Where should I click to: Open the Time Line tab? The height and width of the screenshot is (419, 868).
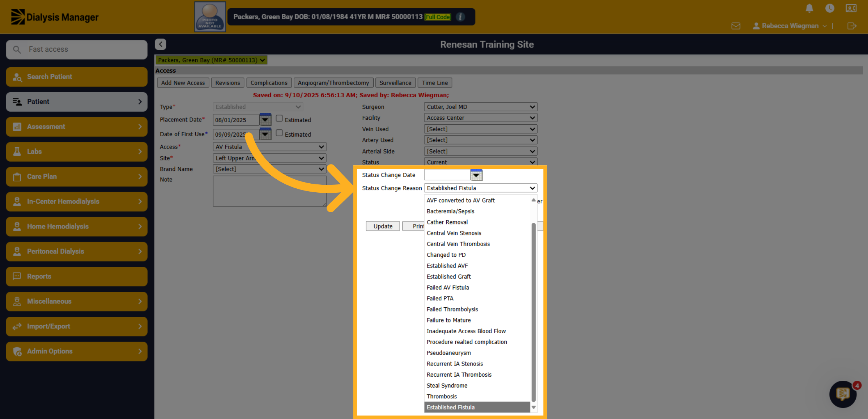coord(435,83)
